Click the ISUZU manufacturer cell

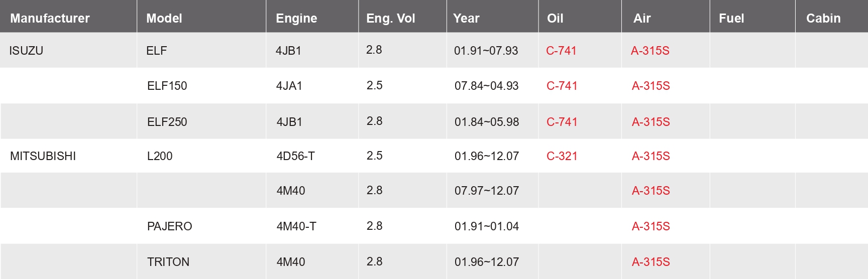(26, 51)
